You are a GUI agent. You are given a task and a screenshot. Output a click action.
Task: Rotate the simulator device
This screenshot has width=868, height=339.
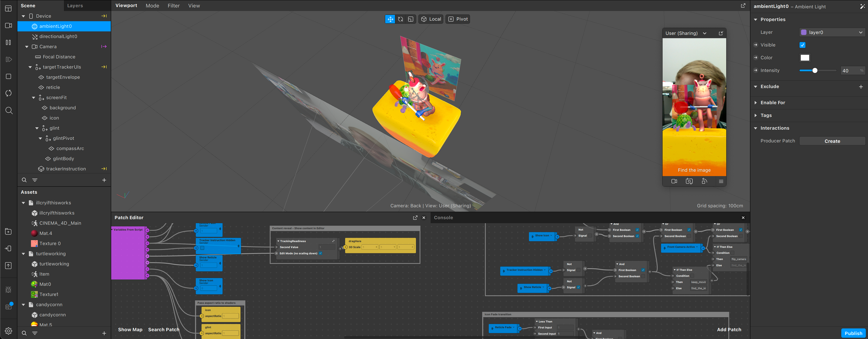pyautogui.click(x=704, y=181)
